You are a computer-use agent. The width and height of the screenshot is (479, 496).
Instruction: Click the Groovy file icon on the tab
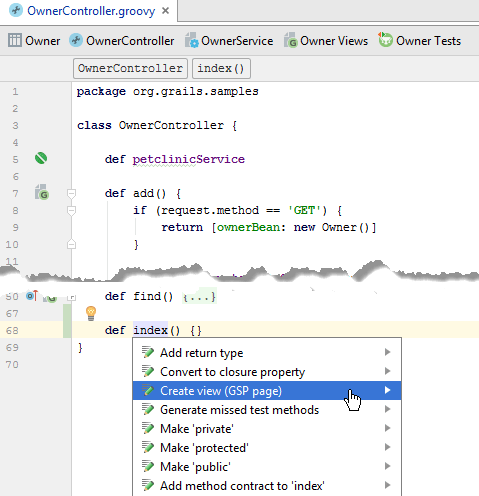16,11
